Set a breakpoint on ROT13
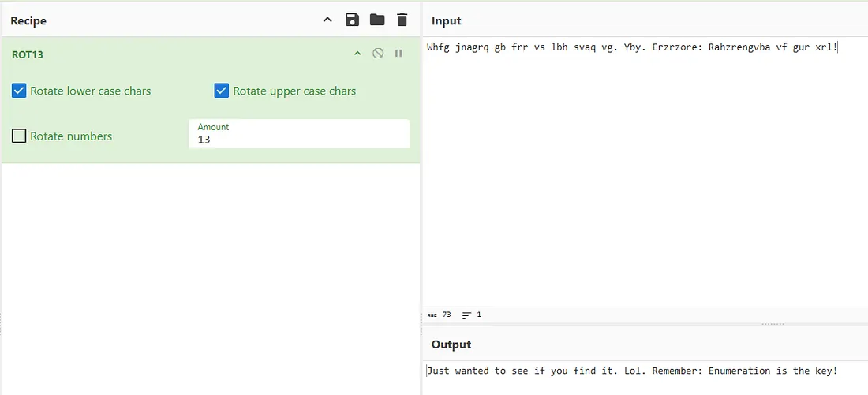Viewport: 868px width, 395px height. click(x=398, y=54)
